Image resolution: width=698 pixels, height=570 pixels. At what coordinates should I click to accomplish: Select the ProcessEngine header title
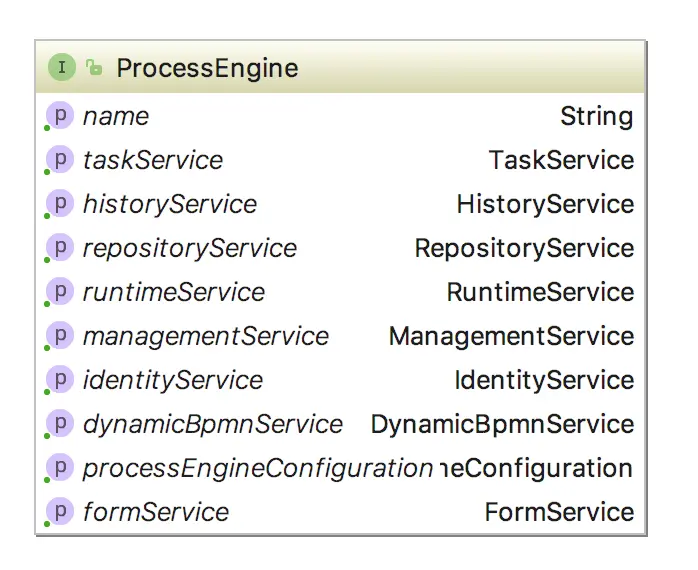(x=207, y=68)
